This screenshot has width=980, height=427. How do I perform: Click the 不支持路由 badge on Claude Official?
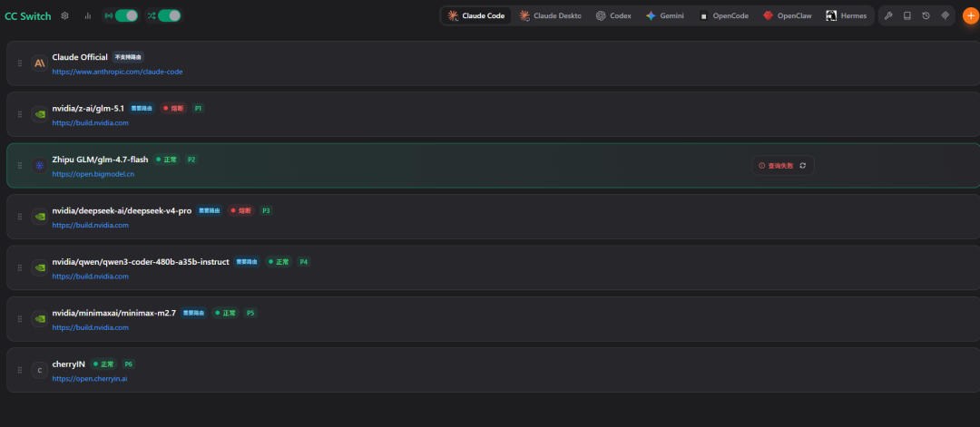click(128, 57)
